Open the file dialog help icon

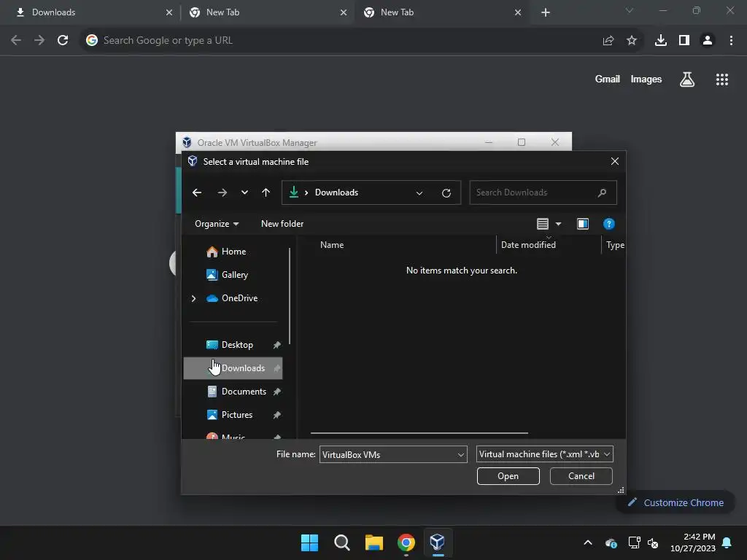pos(609,224)
